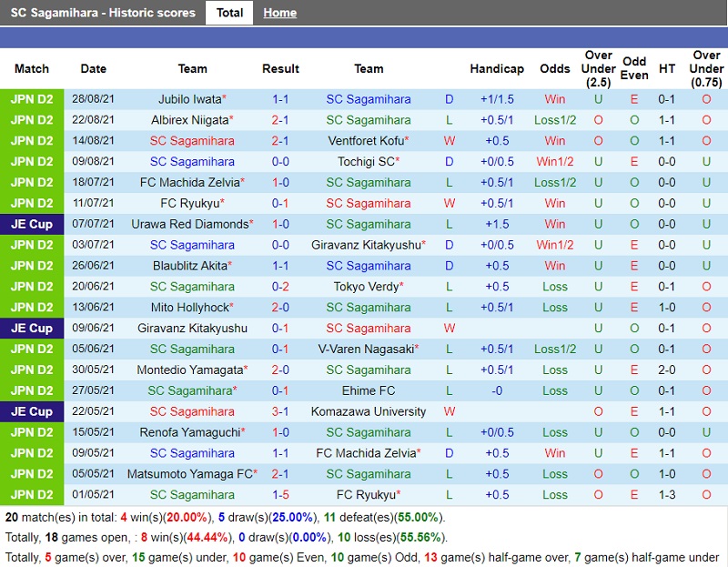Image resolution: width=728 pixels, height=567 pixels.
Task: Click the JE Cup badge dated 07/07/21
Action: click(x=32, y=224)
